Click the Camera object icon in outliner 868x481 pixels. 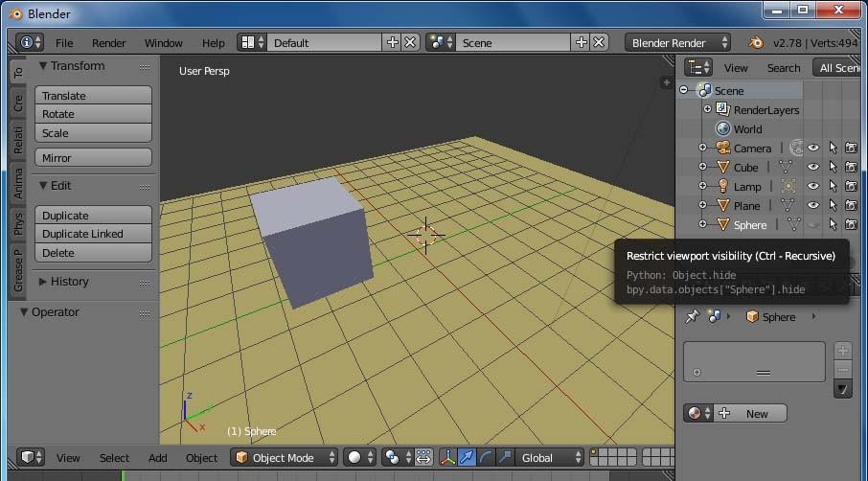[723, 148]
